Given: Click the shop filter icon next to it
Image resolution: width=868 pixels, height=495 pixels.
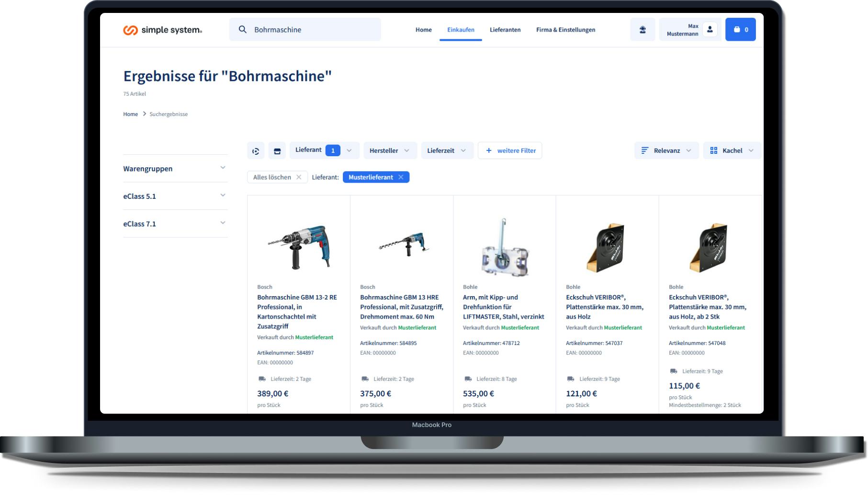Looking at the screenshot, I should 277,150.
